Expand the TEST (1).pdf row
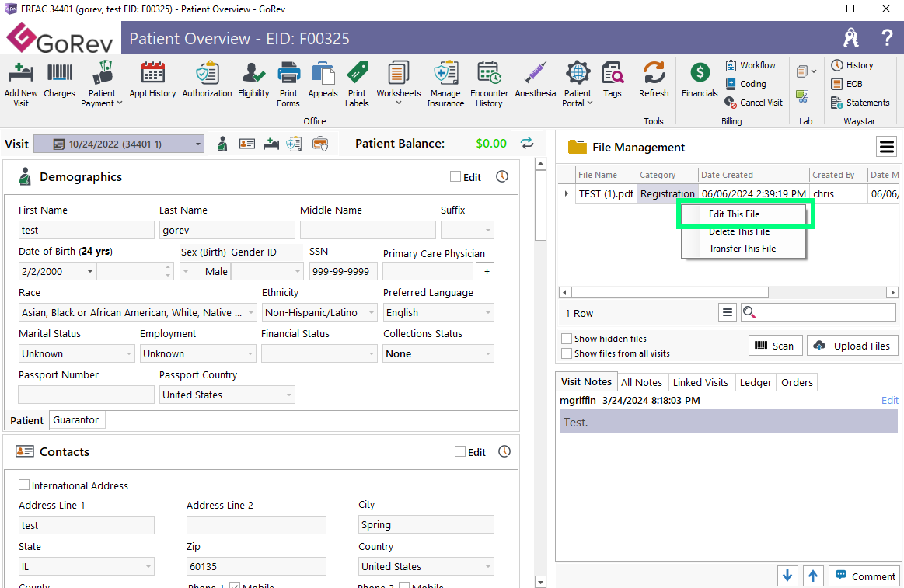904x588 pixels. [x=566, y=193]
